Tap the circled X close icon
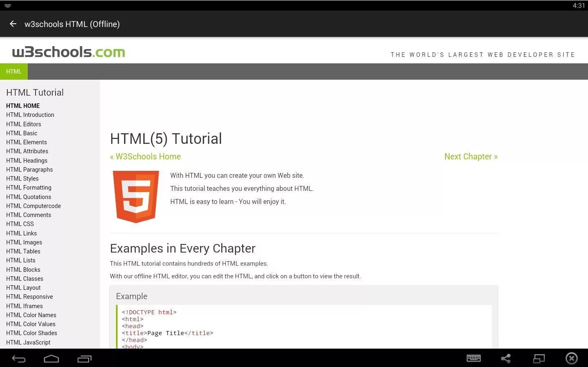This screenshot has height=367, width=588. (x=572, y=358)
